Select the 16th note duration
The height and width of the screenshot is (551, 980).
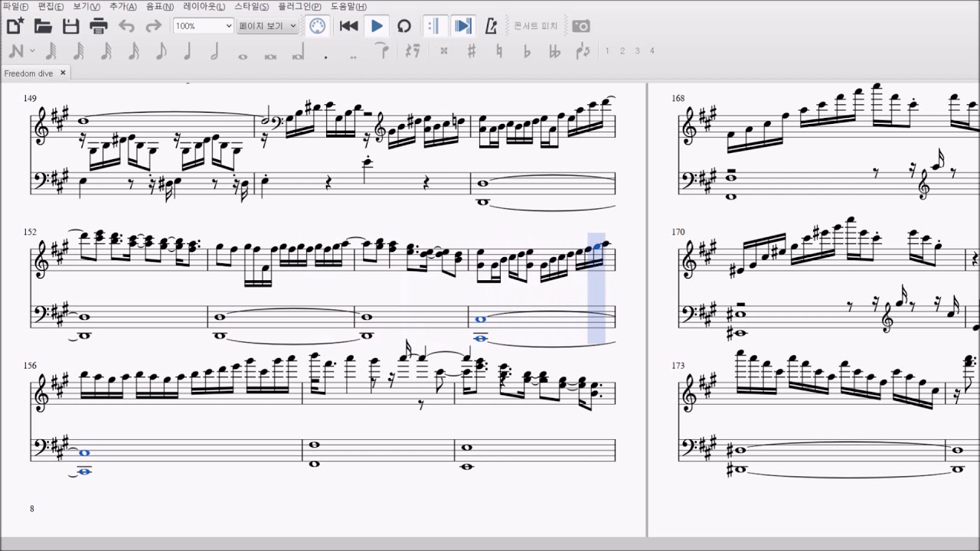click(134, 51)
